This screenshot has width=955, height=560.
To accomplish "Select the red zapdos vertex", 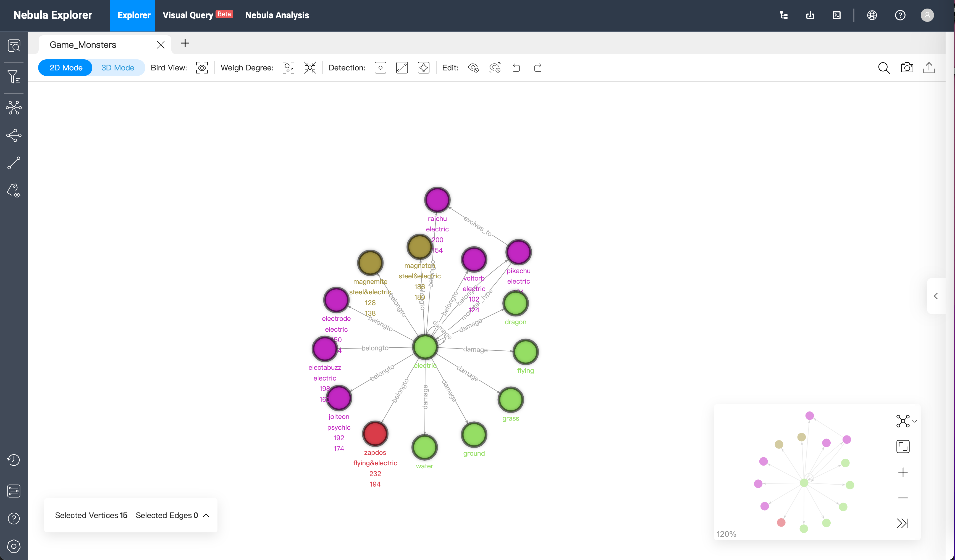I will (375, 433).
